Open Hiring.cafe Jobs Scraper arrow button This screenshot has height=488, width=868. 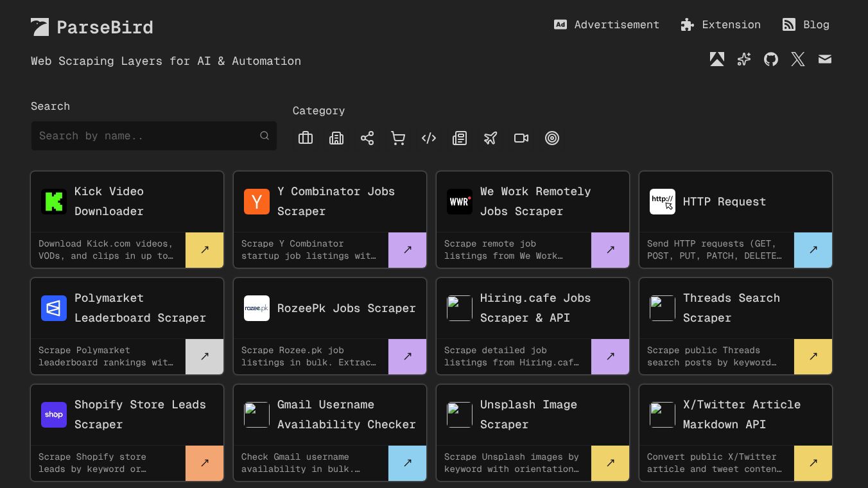611,356
